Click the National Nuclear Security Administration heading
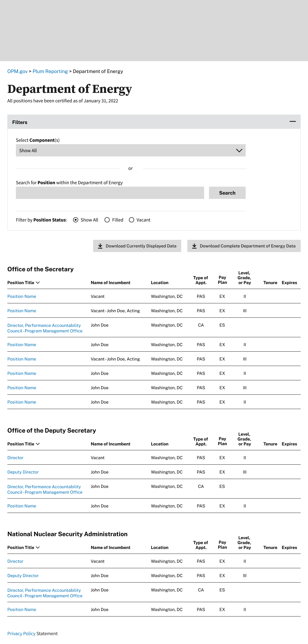Viewport: 308px width, 644px height. point(68,534)
